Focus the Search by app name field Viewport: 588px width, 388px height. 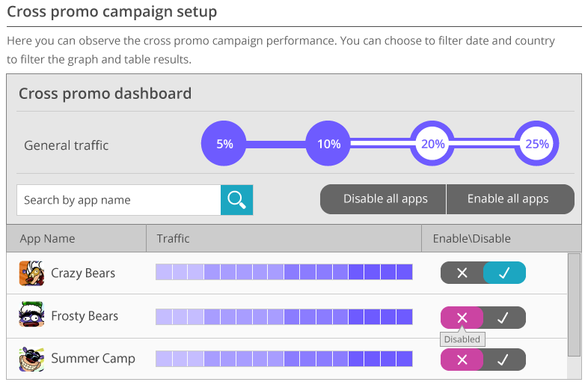118,200
